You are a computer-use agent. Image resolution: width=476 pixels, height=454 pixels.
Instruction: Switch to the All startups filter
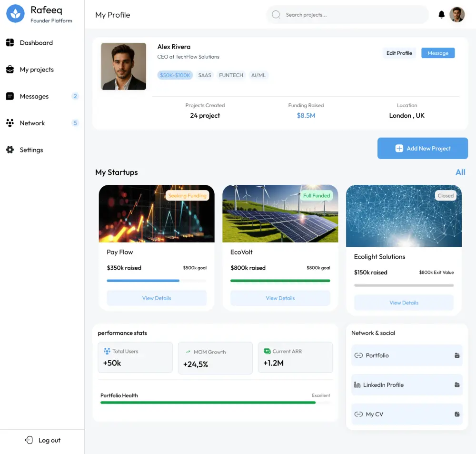[x=460, y=172]
